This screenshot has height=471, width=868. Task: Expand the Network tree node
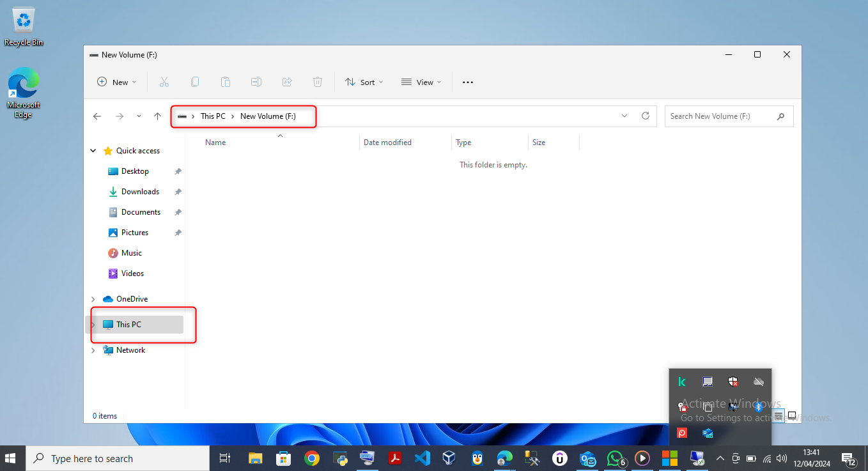93,350
